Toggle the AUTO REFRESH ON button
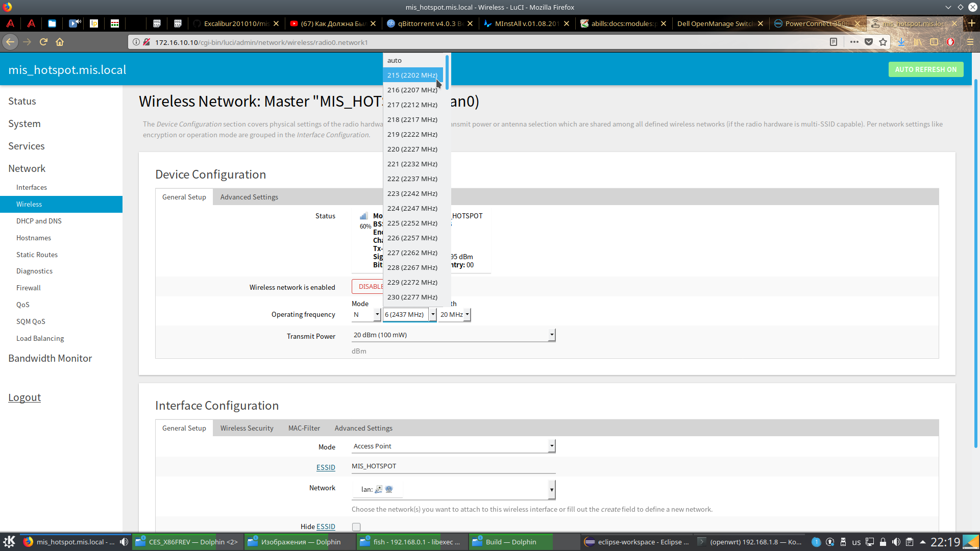Image resolution: width=980 pixels, height=551 pixels. [x=925, y=69]
